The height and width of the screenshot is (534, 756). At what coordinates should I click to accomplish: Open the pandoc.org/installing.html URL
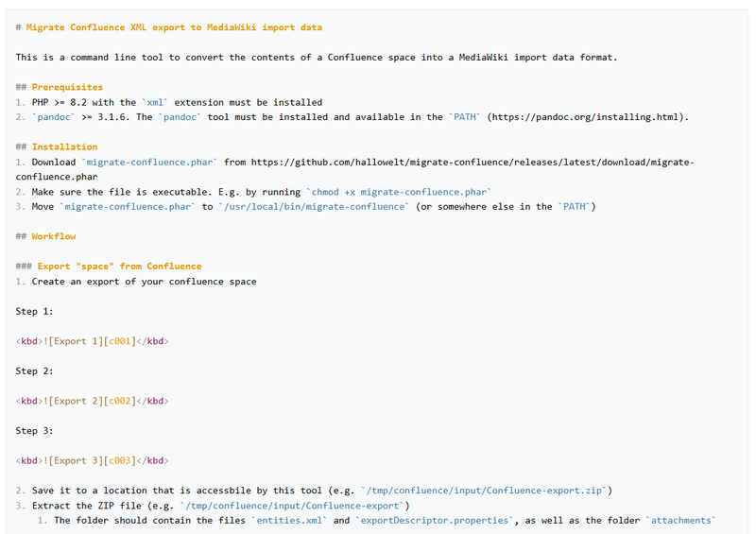(585, 117)
